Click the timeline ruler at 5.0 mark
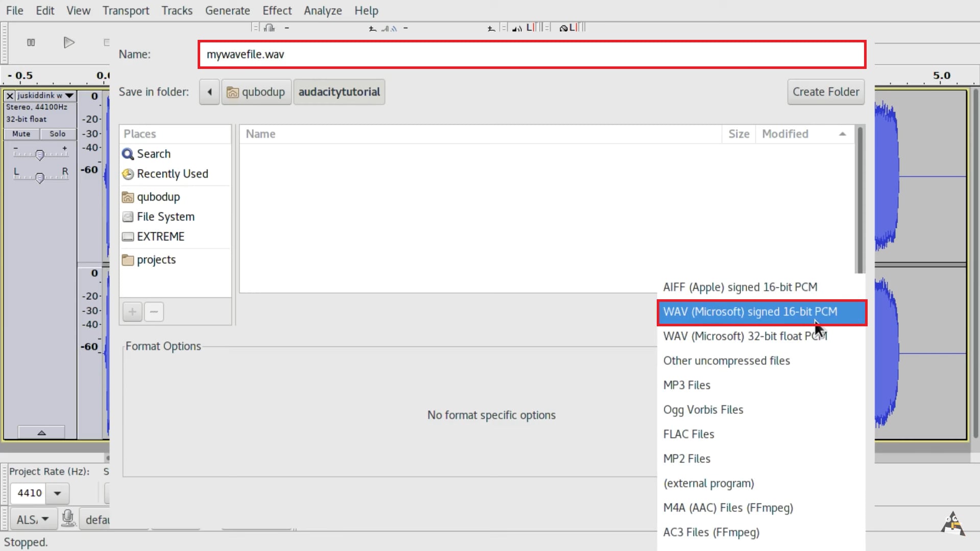 pyautogui.click(x=941, y=76)
